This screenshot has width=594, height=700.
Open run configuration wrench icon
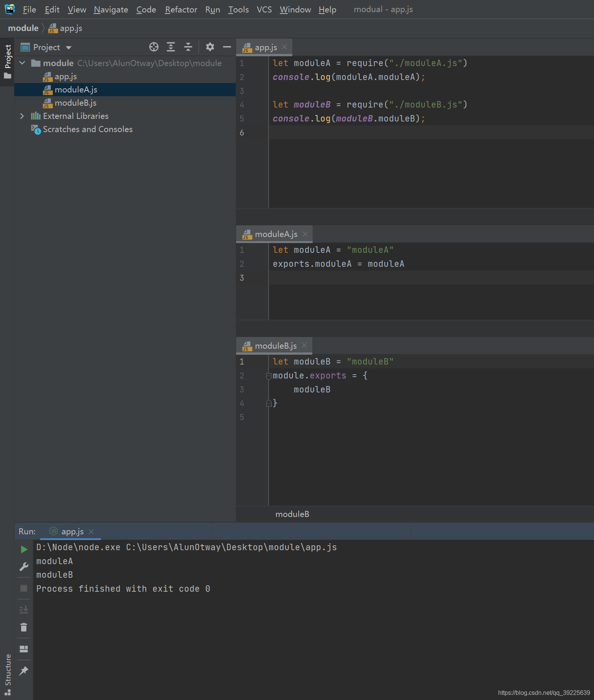24,567
